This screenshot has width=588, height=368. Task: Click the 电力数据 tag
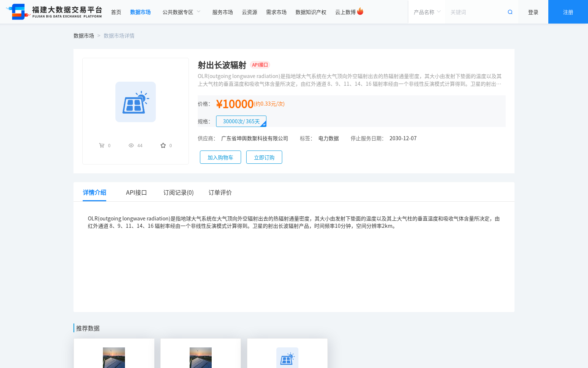tap(329, 138)
